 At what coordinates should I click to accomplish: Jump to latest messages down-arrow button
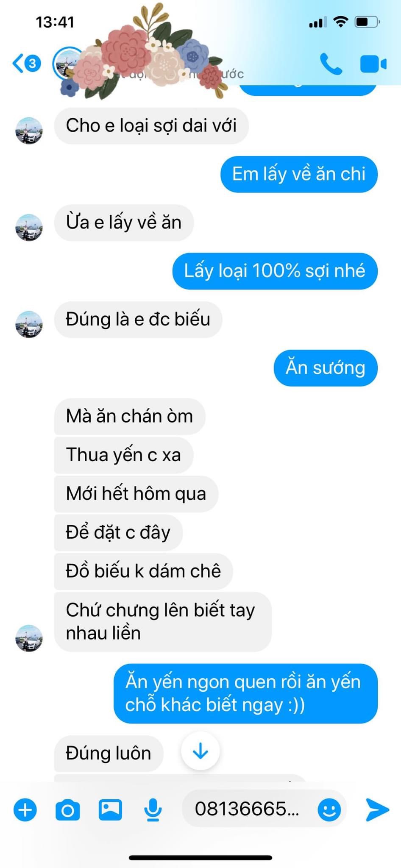pyautogui.click(x=200, y=751)
